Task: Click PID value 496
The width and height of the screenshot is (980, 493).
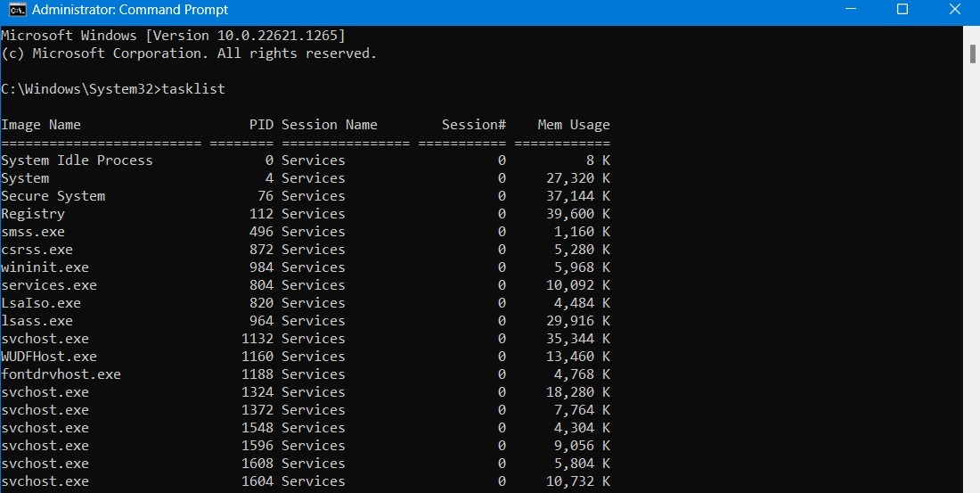Action: [261, 232]
